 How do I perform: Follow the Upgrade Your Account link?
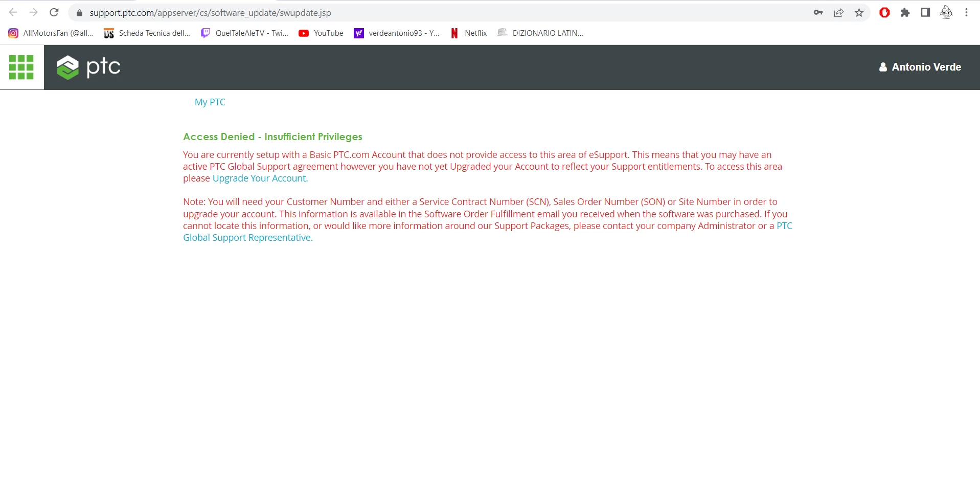260,178
